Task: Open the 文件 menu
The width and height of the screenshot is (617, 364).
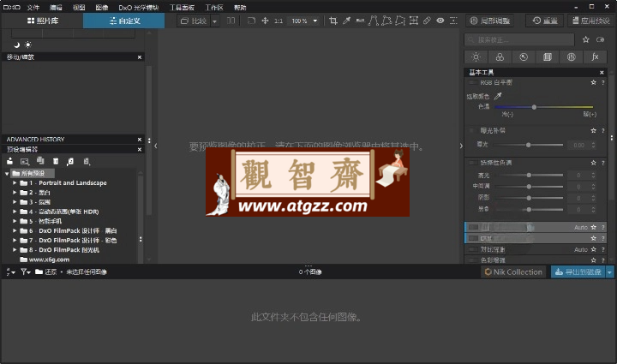Action: (33, 8)
